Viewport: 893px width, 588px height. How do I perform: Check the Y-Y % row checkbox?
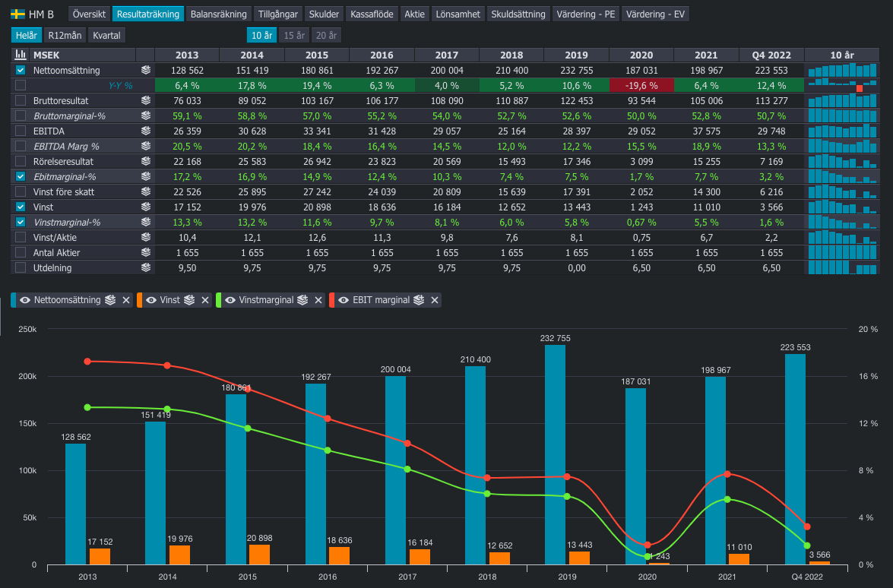[21, 85]
